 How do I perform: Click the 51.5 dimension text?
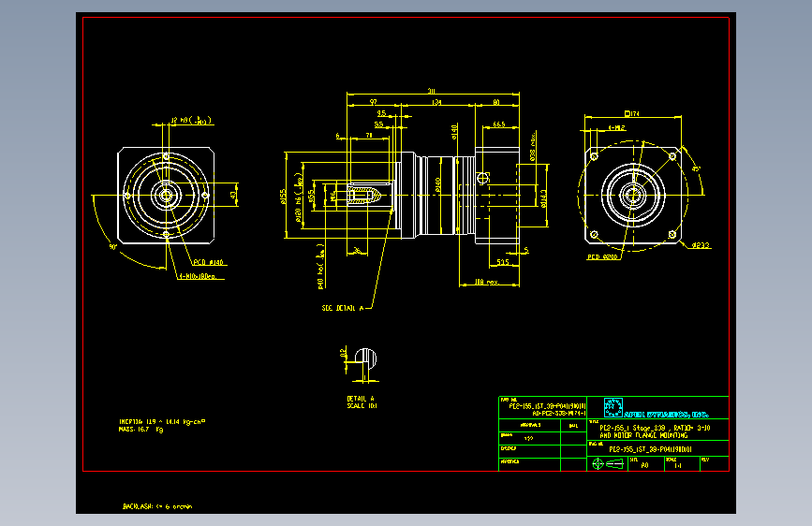coord(502,262)
